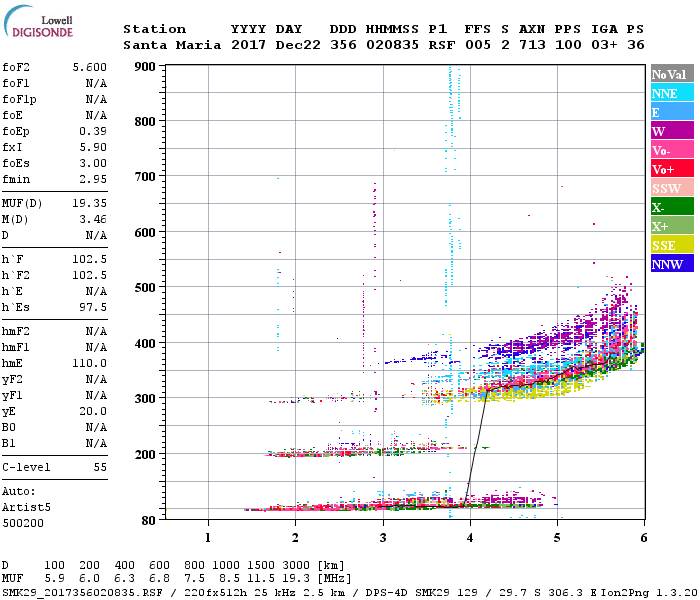Click the 900 km y-axis label

click(145, 67)
